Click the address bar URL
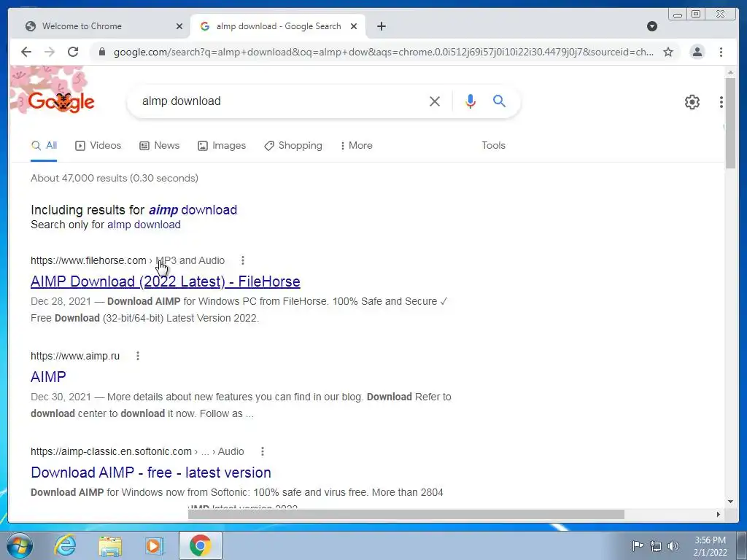 [x=384, y=52]
